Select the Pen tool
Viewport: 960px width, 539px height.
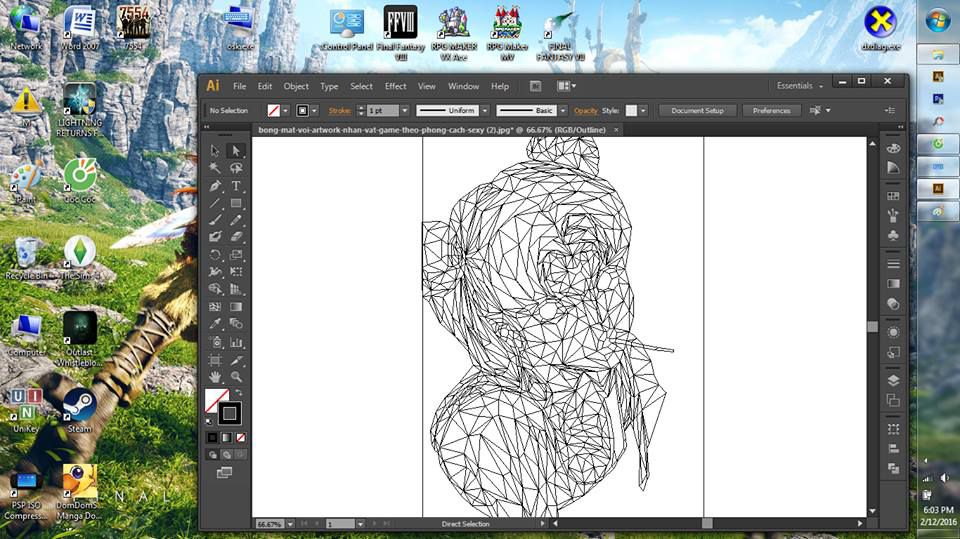click(x=215, y=186)
